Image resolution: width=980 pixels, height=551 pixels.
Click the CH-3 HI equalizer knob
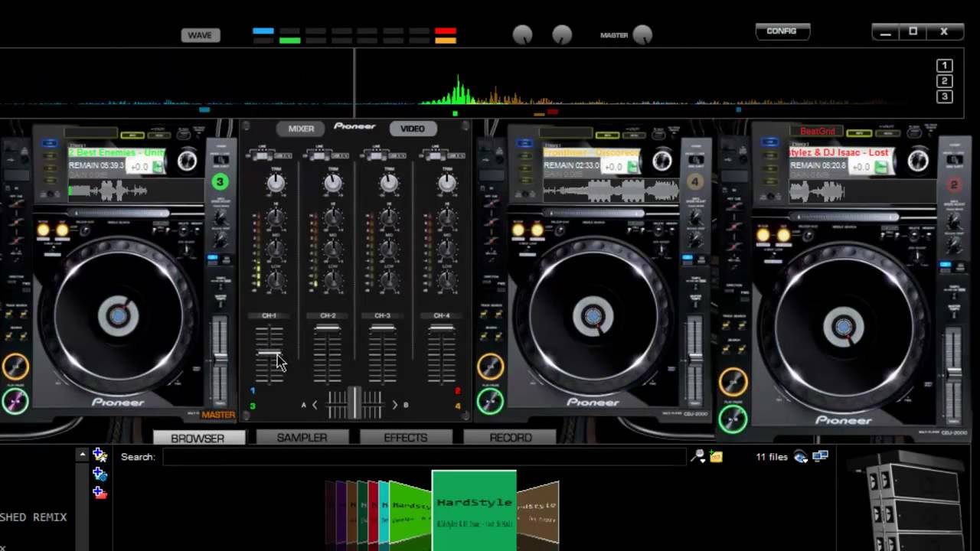tap(389, 218)
